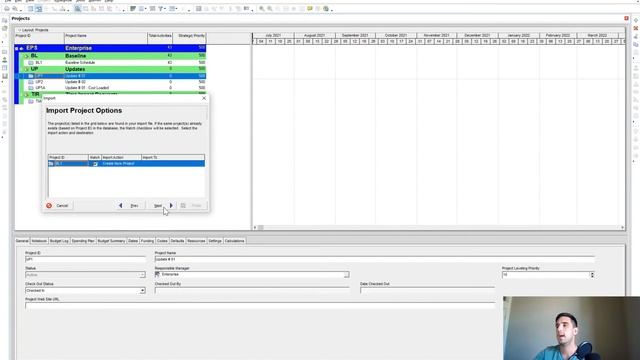The width and height of the screenshot is (640, 360).
Task: Click the red X delete icon in right sidebar
Action: 636,29
